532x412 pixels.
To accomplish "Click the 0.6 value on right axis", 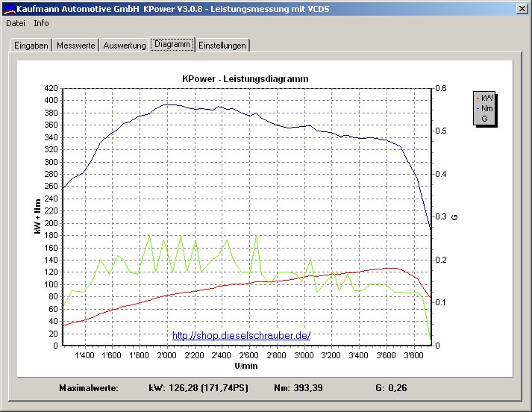I will click(x=441, y=88).
